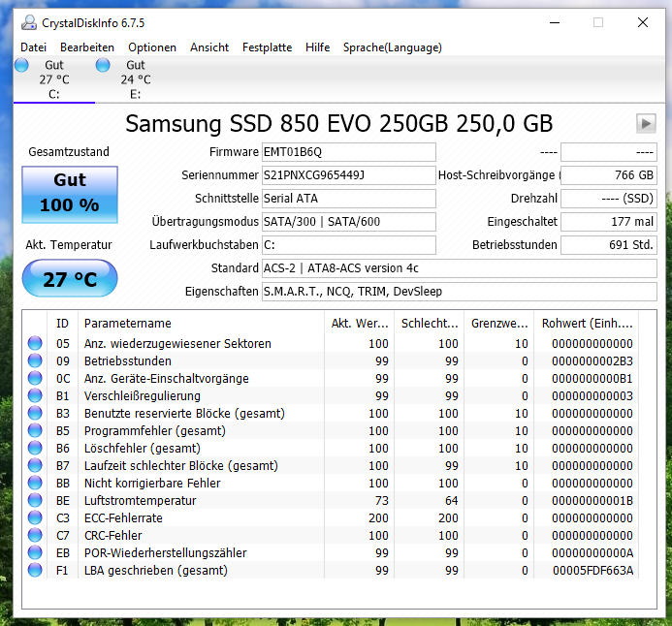Image resolution: width=672 pixels, height=626 pixels.
Task: Open the Festplatte menu
Action: [x=267, y=47]
